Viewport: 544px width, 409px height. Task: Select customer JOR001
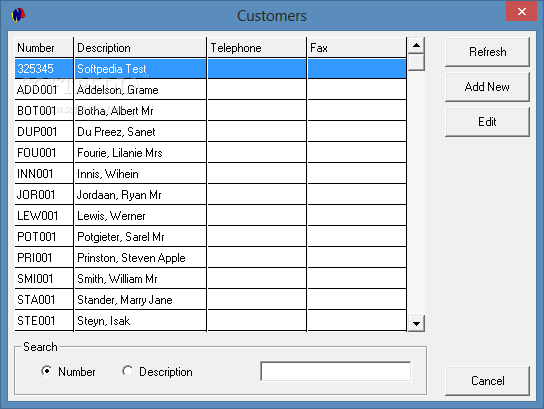[44, 195]
